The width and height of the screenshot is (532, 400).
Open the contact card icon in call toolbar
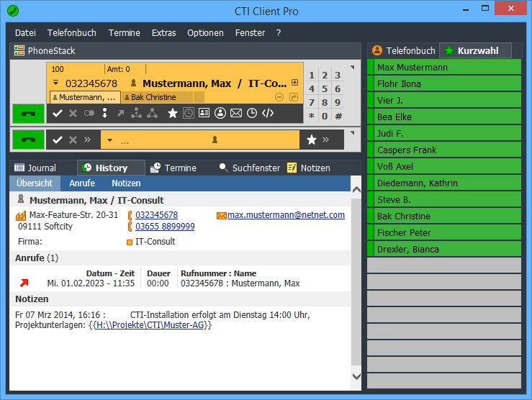pyautogui.click(x=204, y=113)
